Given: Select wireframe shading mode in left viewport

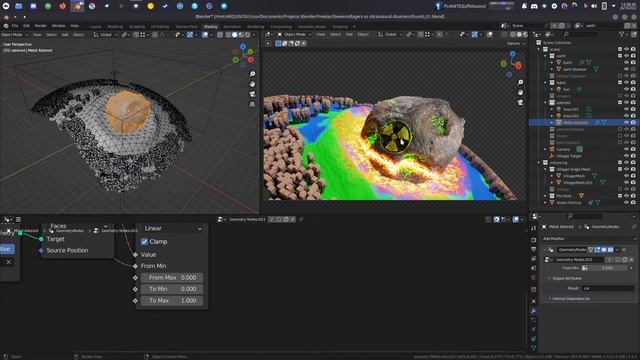Looking at the screenshot, I should pyautogui.click(x=228, y=35).
